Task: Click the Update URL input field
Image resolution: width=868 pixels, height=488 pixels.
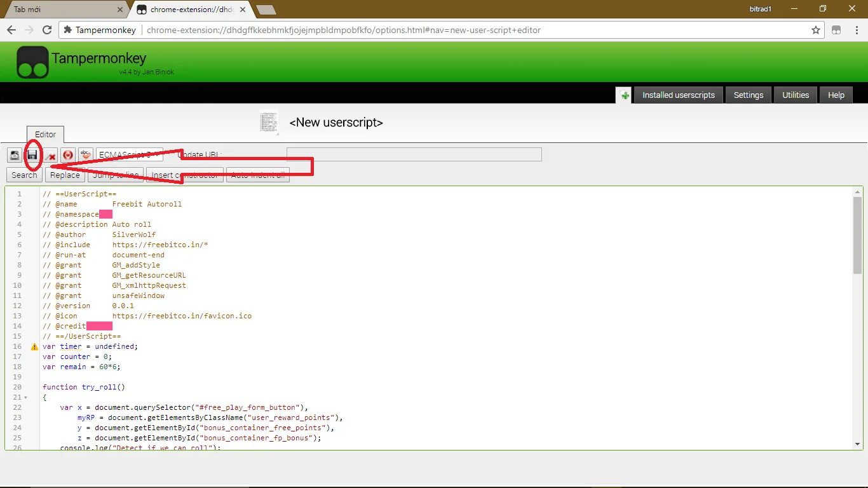Action: [x=414, y=154]
